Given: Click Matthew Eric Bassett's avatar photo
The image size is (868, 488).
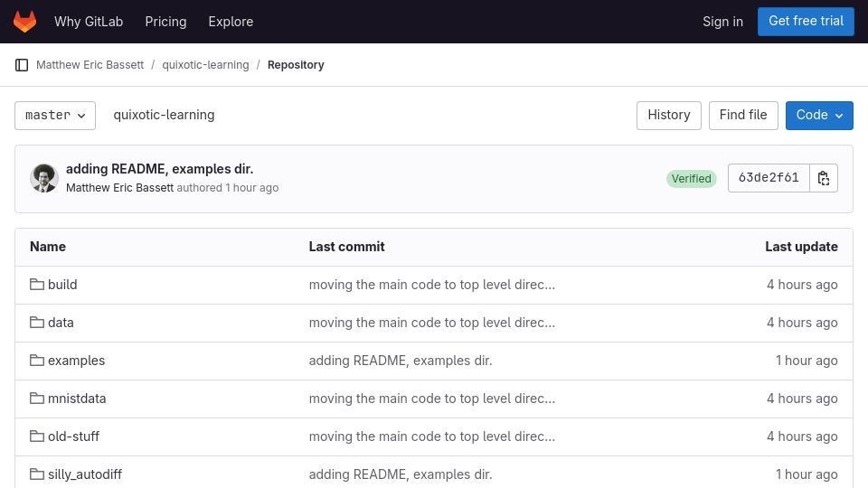Looking at the screenshot, I should point(44,178).
